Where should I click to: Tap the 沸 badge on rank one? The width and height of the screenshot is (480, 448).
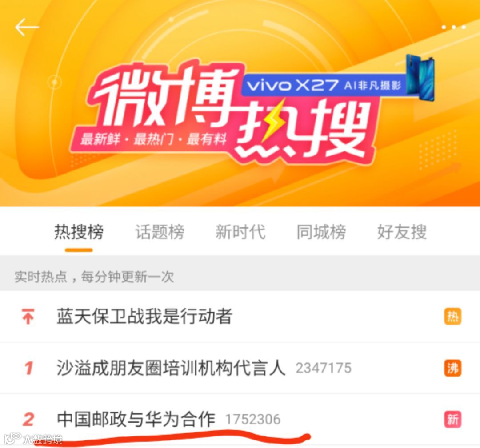(452, 368)
